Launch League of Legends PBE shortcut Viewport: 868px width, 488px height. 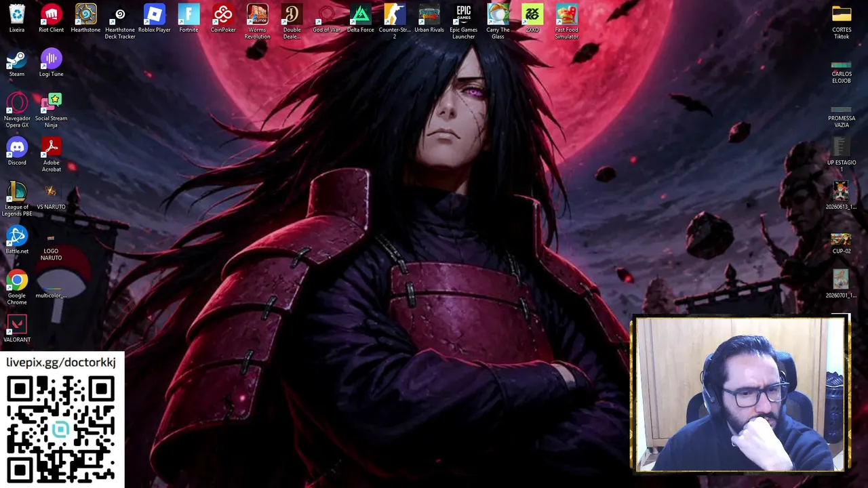pyautogui.click(x=17, y=192)
